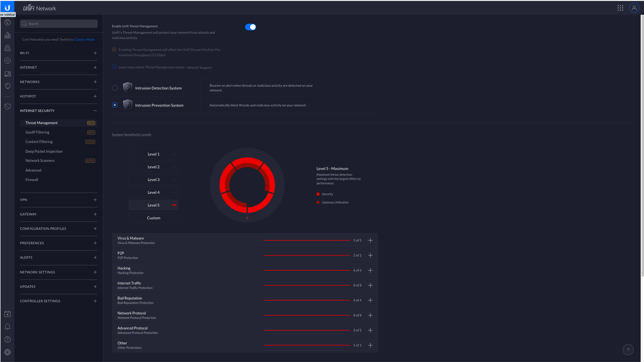Click the floating help bubble button
The height and width of the screenshot is (362, 644).
[628, 349]
